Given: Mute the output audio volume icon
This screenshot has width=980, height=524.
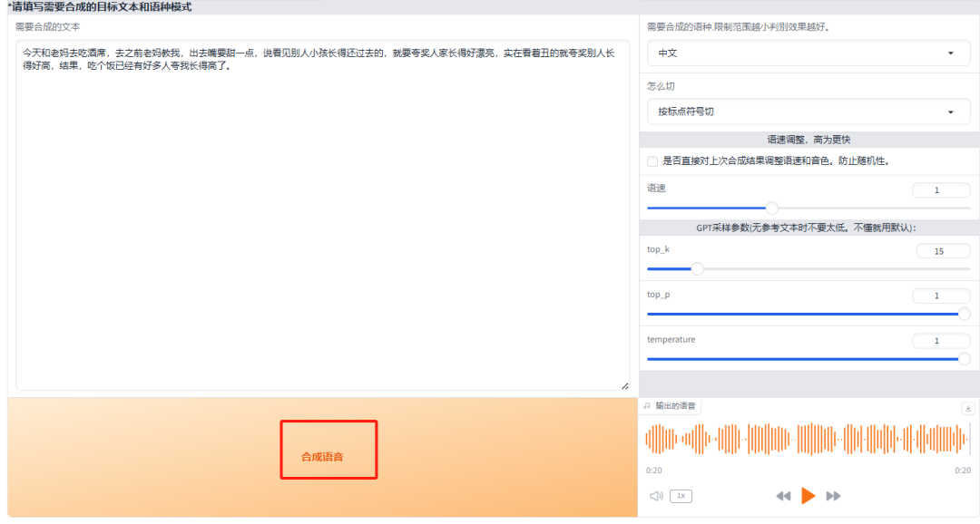Looking at the screenshot, I should [x=656, y=496].
